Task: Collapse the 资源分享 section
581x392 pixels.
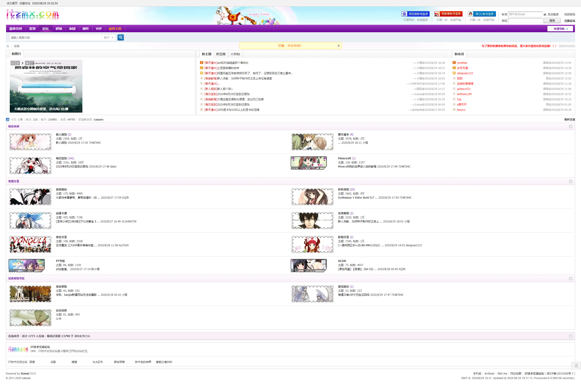Action: coord(571,182)
